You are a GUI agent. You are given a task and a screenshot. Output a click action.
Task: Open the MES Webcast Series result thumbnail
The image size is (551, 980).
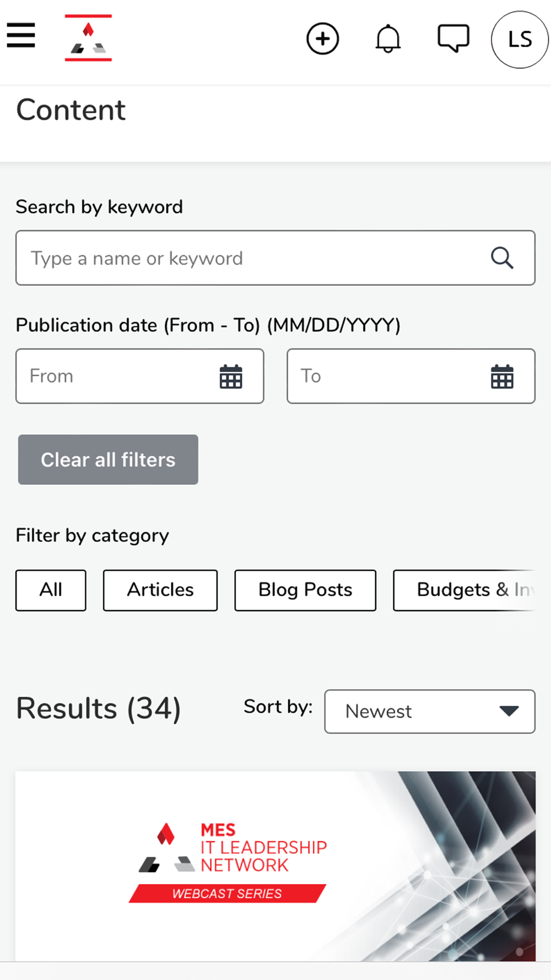click(275, 865)
